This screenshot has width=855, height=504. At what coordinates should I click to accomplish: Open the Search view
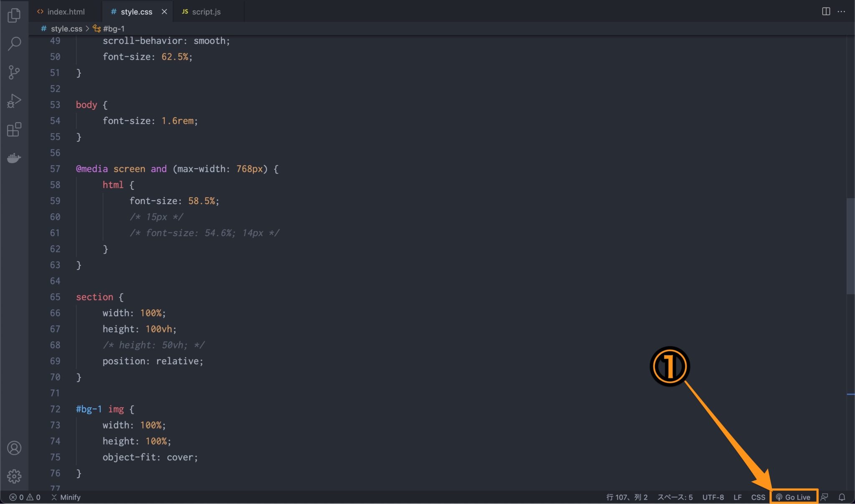point(14,43)
